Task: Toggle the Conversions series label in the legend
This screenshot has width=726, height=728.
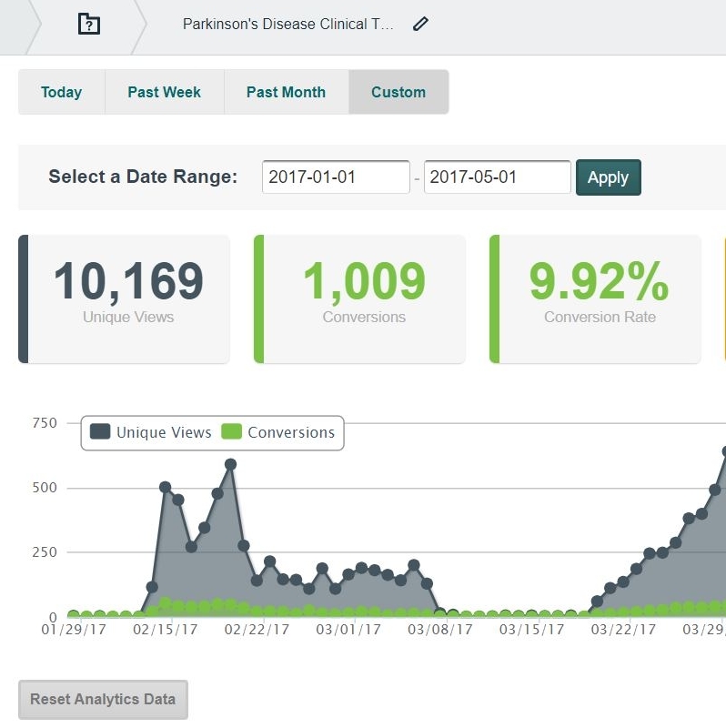Action: point(291,433)
